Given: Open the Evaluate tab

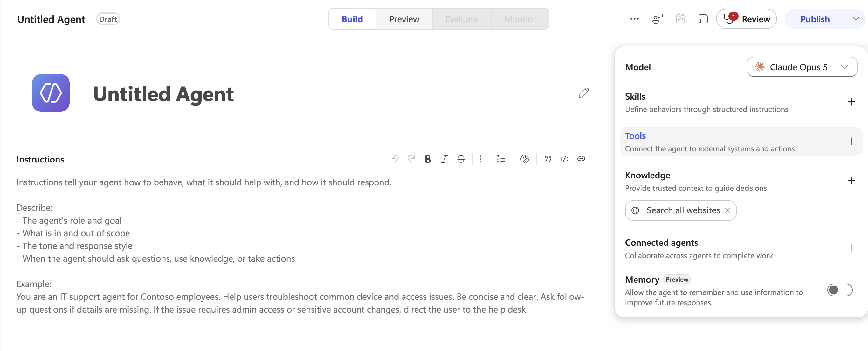Looking at the screenshot, I should [x=461, y=19].
